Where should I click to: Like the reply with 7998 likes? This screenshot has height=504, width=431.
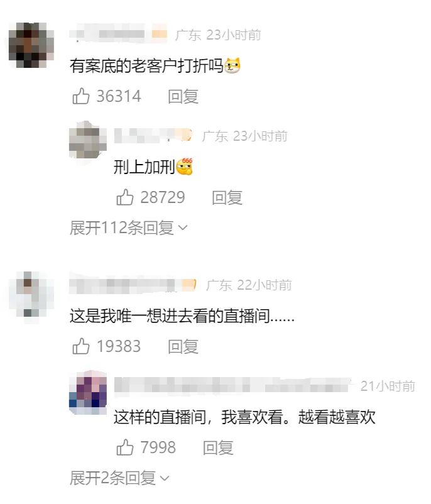124,447
